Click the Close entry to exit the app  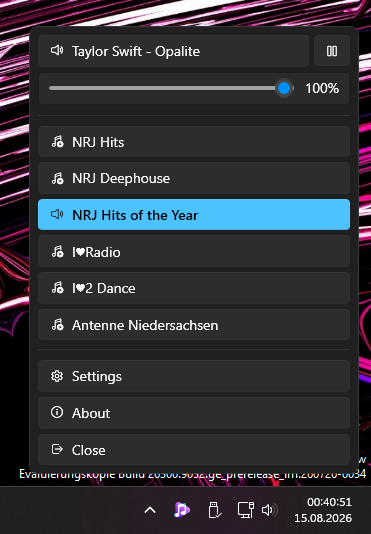point(194,450)
